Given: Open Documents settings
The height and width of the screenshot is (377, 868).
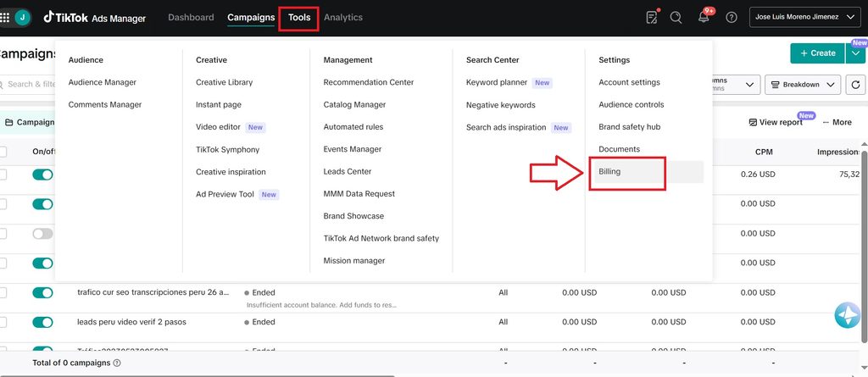Looking at the screenshot, I should 619,149.
